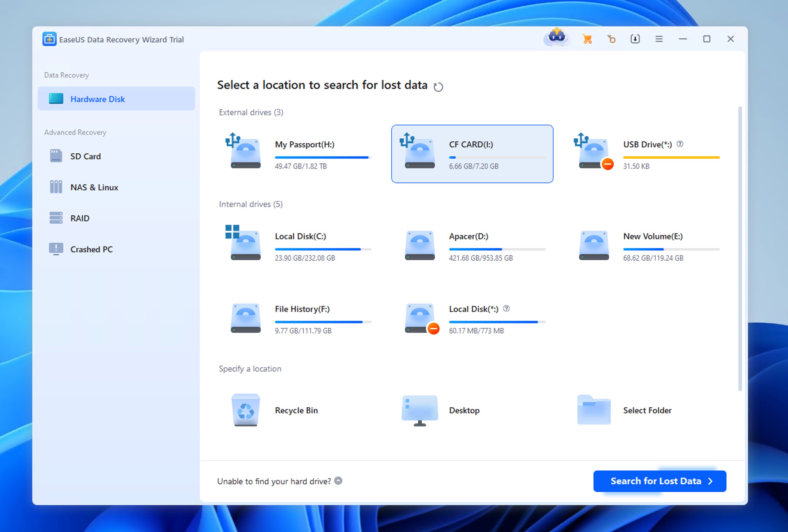Click the Search for Lost Data button

[659, 481]
